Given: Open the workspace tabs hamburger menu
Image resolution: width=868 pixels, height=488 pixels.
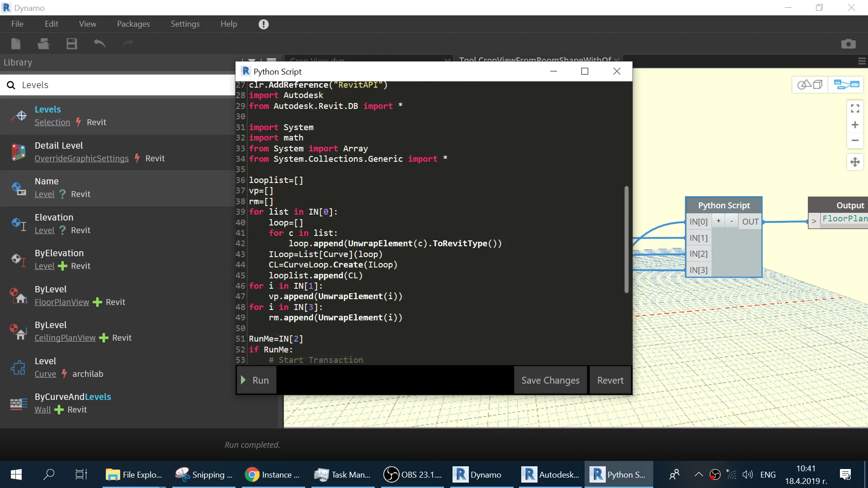Looking at the screenshot, I should (862, 61).
